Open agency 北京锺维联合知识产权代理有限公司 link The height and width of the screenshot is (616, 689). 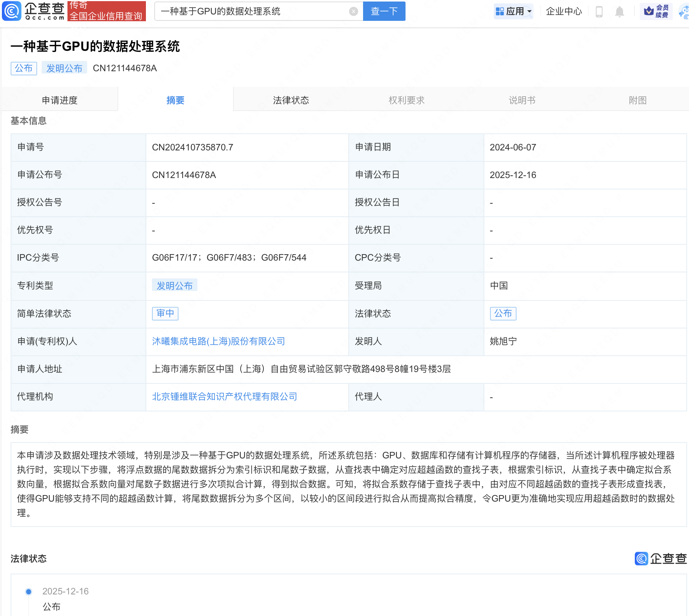point(224,397)
